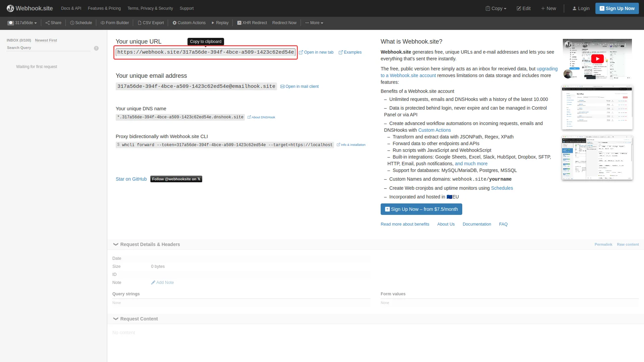Trigger CSV Export from the toolbar
Viewport: 644px width, 362px height.
[x=151, y=23]
